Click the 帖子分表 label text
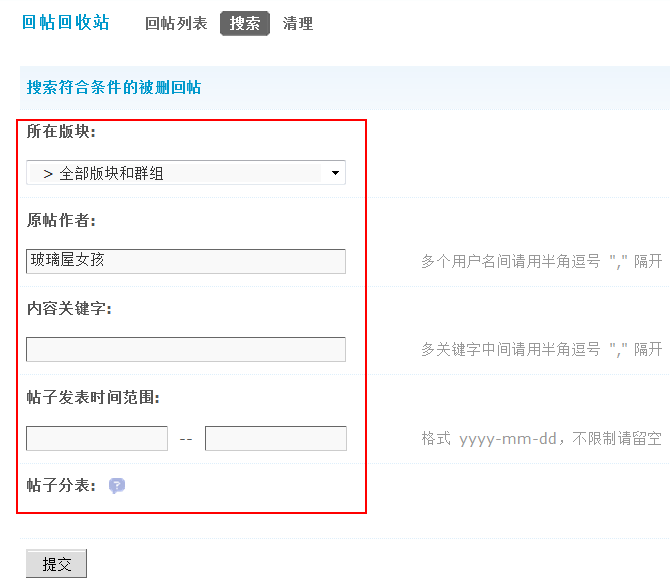This screenshot has width=670, height=581. [61, 486]
